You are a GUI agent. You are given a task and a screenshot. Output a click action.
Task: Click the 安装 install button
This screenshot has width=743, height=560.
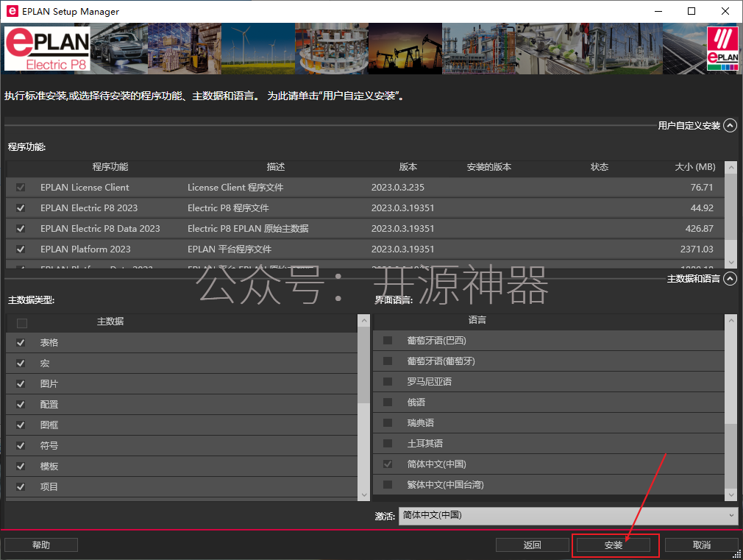[x=614, y=545]
